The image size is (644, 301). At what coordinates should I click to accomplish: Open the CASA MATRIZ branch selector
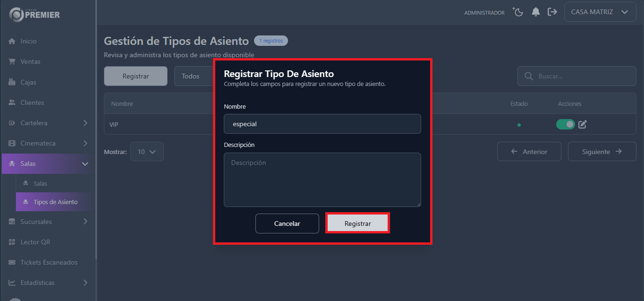pyautogui.click(x=600, y=11)
